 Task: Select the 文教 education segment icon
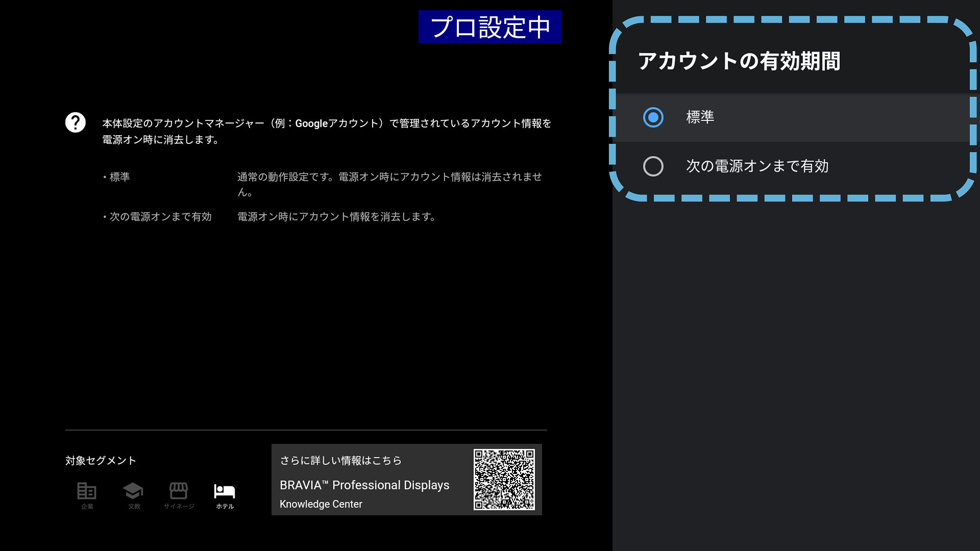133,491
